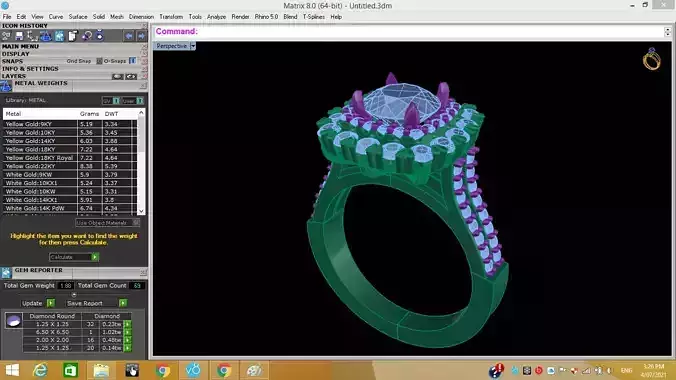Click the Grams column header
Image resolution: width=676 pixels, height=380 pixels.
(89, 114)
